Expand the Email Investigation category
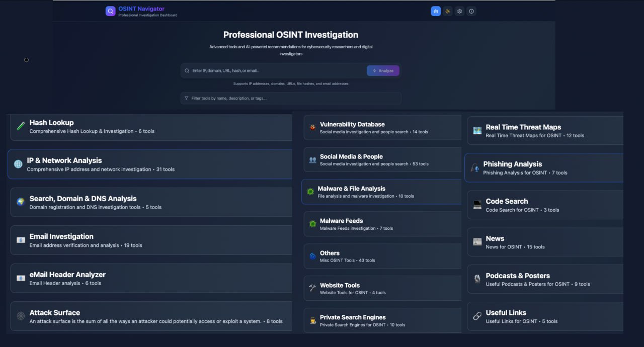The height and width of the screenshot is (347, 644). [x=151, y=240]
